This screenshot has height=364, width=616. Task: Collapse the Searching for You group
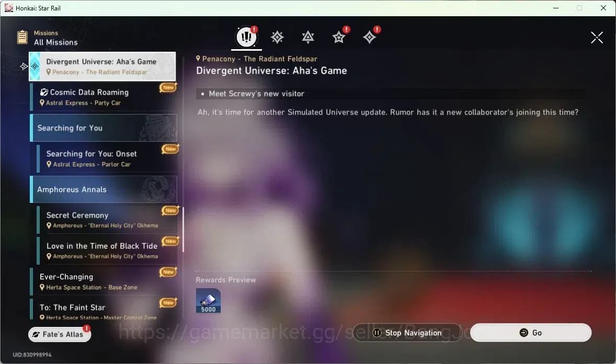tap(104, 128)
